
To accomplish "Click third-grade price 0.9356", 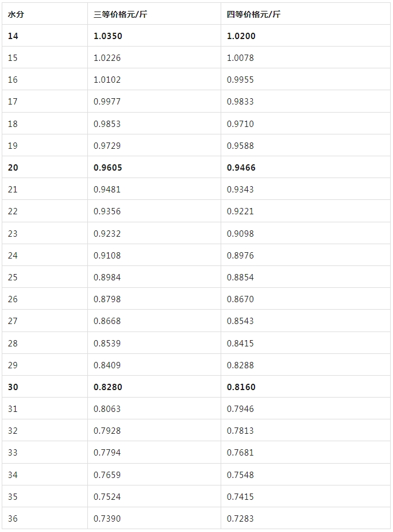I will pyautogui.click(x=107, y=211).
